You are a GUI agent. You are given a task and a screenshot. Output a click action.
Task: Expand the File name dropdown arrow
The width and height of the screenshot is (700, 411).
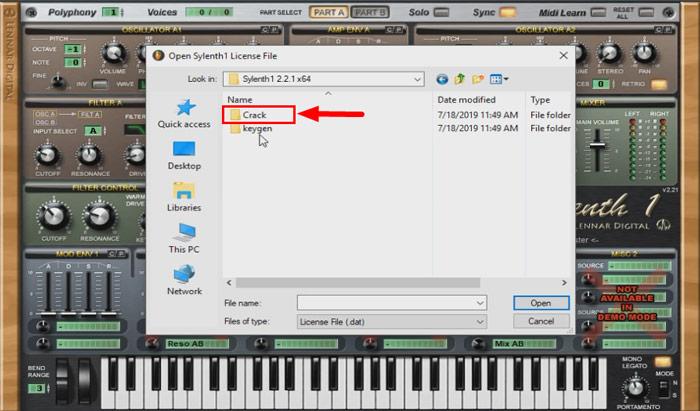(x=480, y=303)
